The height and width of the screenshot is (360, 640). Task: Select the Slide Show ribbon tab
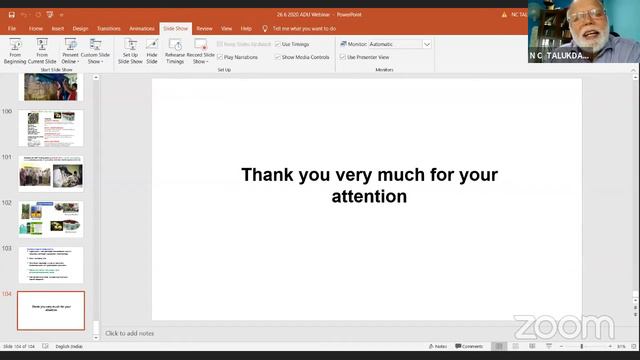coord(176,29)
